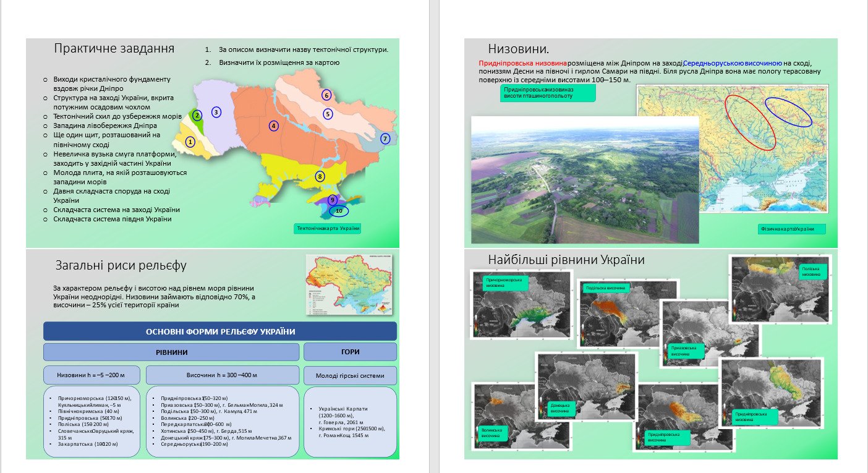The image size is (868, 473).
Task: Click oval marker 10 near Crimea
Action: 338,211
